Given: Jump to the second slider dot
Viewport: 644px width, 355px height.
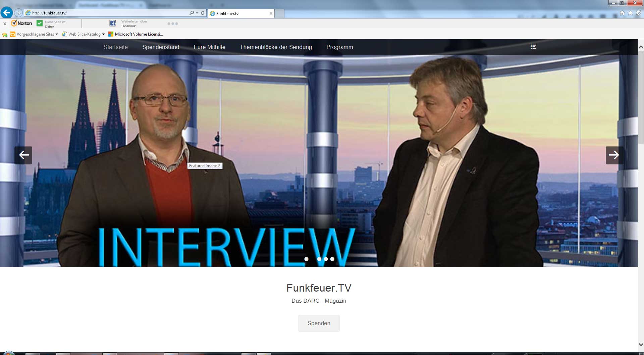Looking at the screenshot, I should (319, 259).
